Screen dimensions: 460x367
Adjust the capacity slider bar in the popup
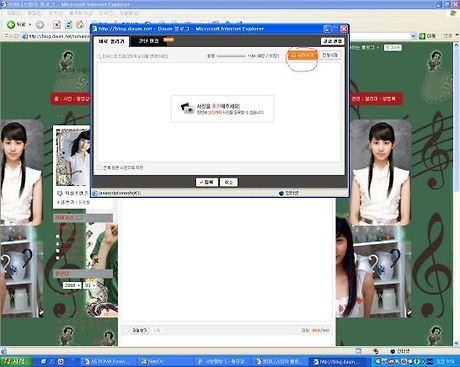pyautogui.click(x=231, y=56)
